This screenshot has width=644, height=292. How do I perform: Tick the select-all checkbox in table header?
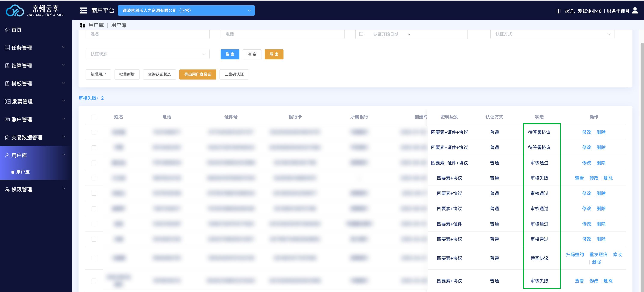(x=94, y=117)
